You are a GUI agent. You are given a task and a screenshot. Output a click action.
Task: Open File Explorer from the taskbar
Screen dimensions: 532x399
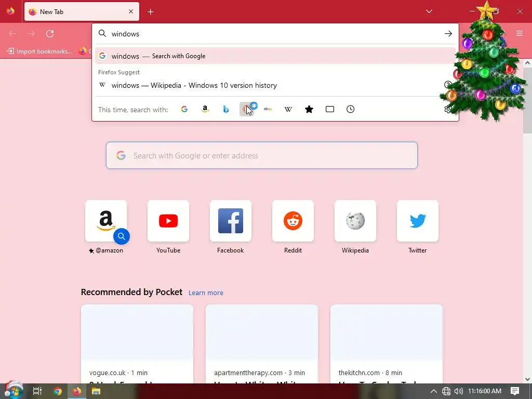point(96,391)
